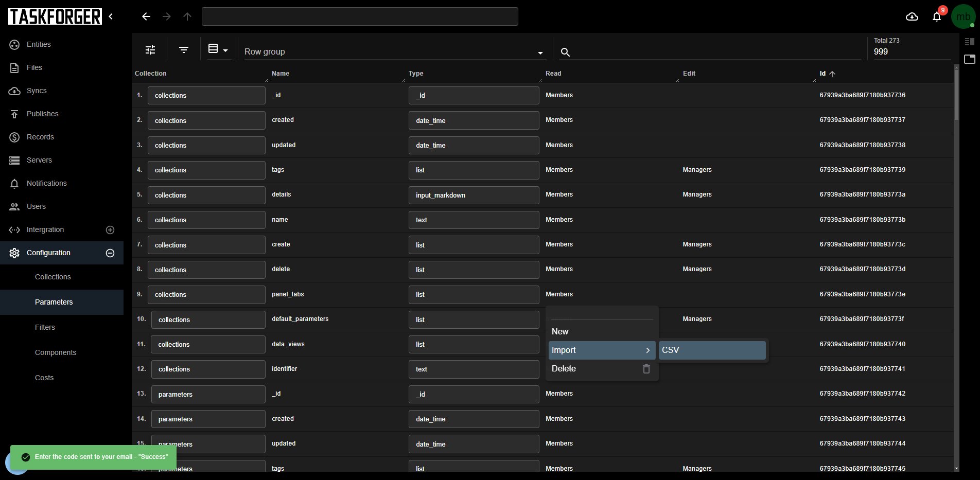Click the parameters collection field in row 13

[x=208, y=395]
